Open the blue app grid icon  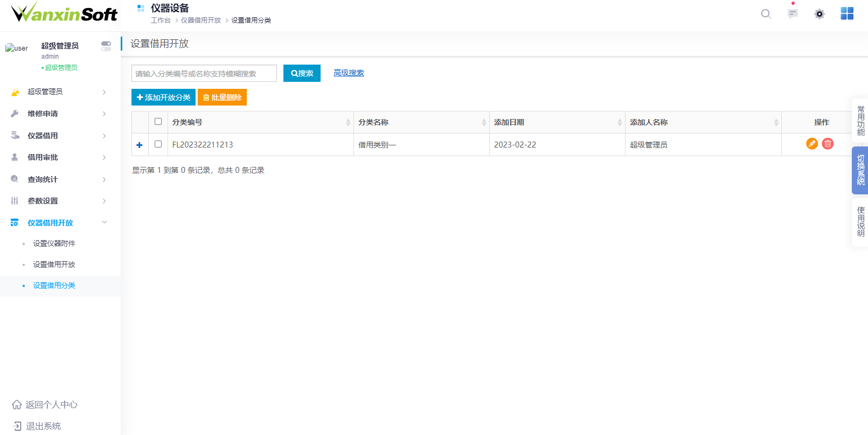pyautogui.click(x=847, y=14)
